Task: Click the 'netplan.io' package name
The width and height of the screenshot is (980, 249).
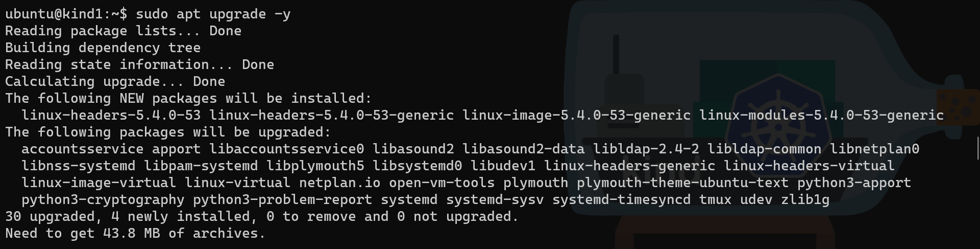Action: point(339,183)
